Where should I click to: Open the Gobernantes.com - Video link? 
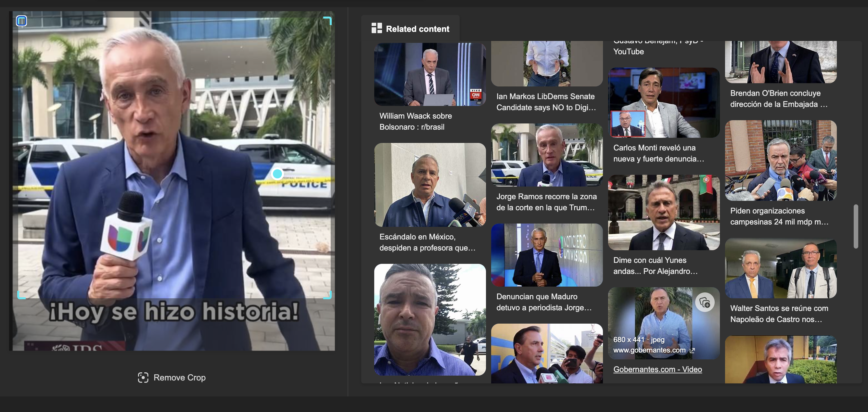657,369
